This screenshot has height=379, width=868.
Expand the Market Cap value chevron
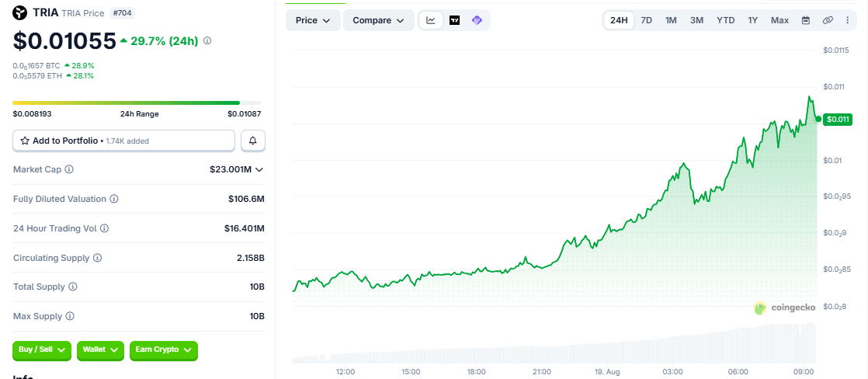[259, 169]
